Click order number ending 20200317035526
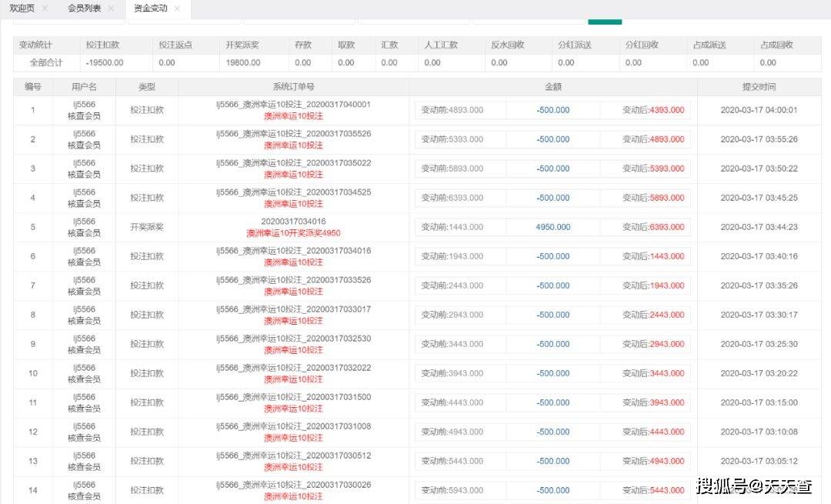The image size is (831, 504). click(x=294, y=134)
